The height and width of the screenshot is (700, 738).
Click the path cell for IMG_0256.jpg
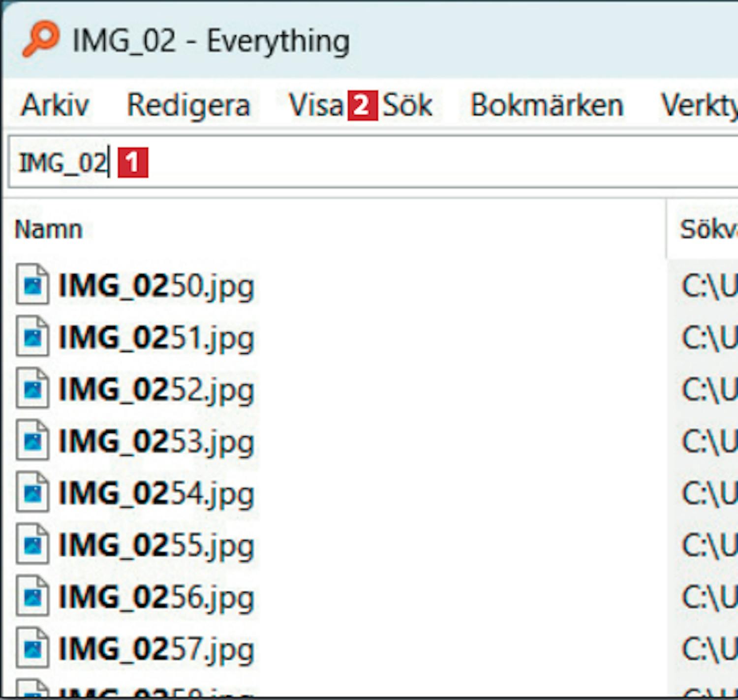(x=703, y=597)
